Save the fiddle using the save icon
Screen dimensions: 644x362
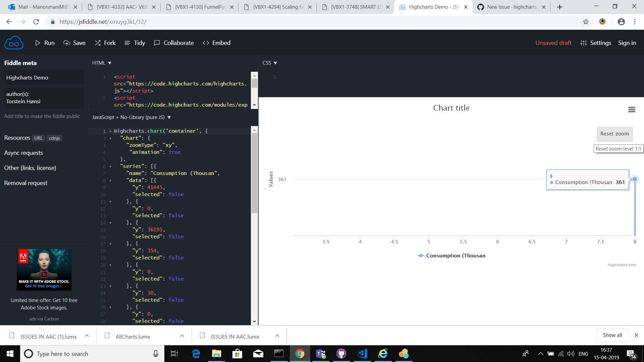coord(66,43)
